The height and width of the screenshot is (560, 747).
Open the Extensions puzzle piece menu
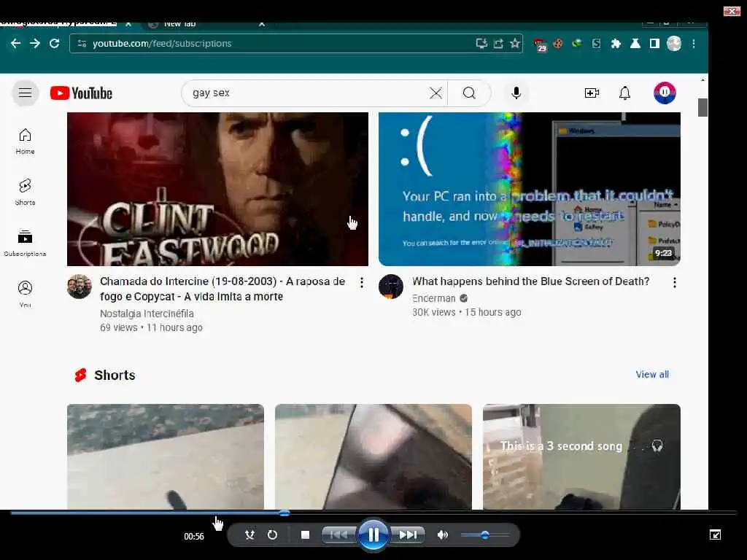tap(616, 44)
